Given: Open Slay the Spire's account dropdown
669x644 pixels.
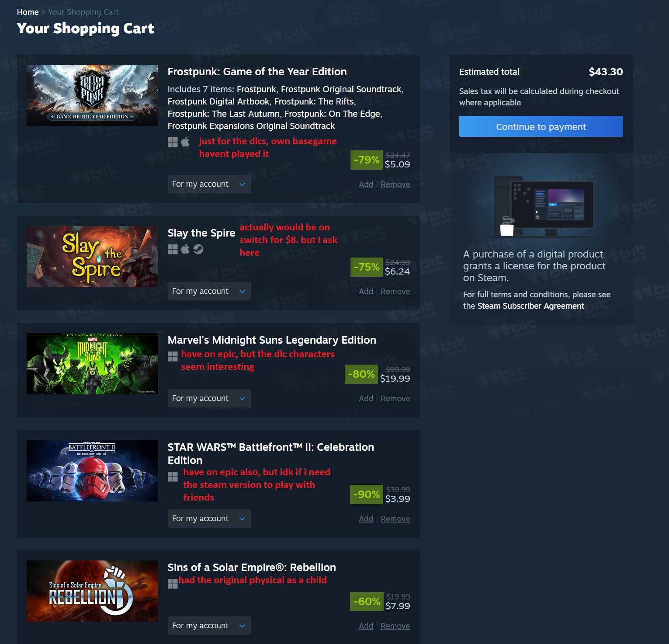Looking at the screenshot, I should click(x=209, y=291).
